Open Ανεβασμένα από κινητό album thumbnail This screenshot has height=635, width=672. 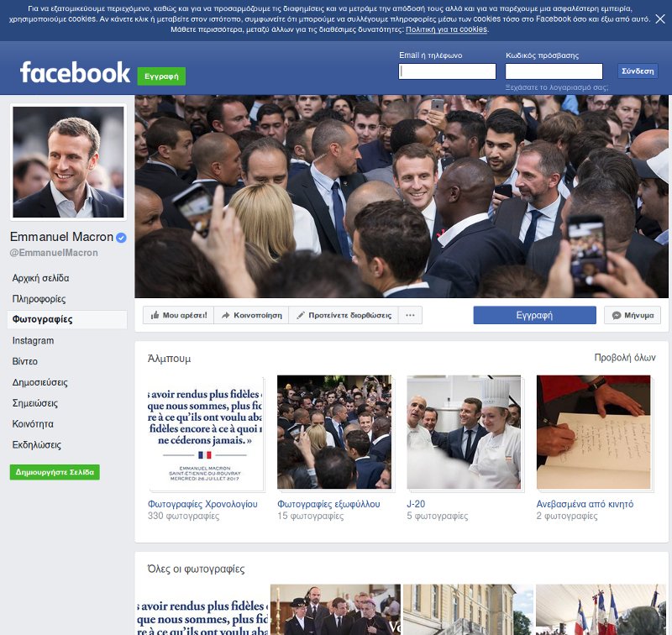594,433
